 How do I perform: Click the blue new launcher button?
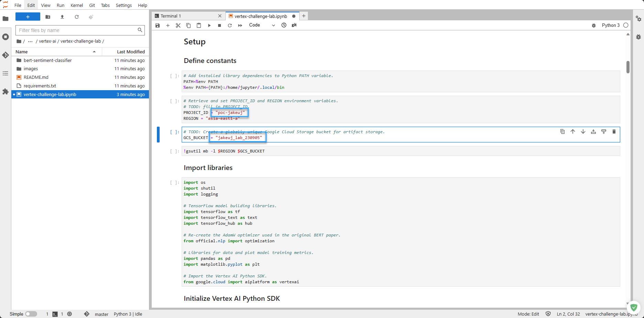pos(28,17)
